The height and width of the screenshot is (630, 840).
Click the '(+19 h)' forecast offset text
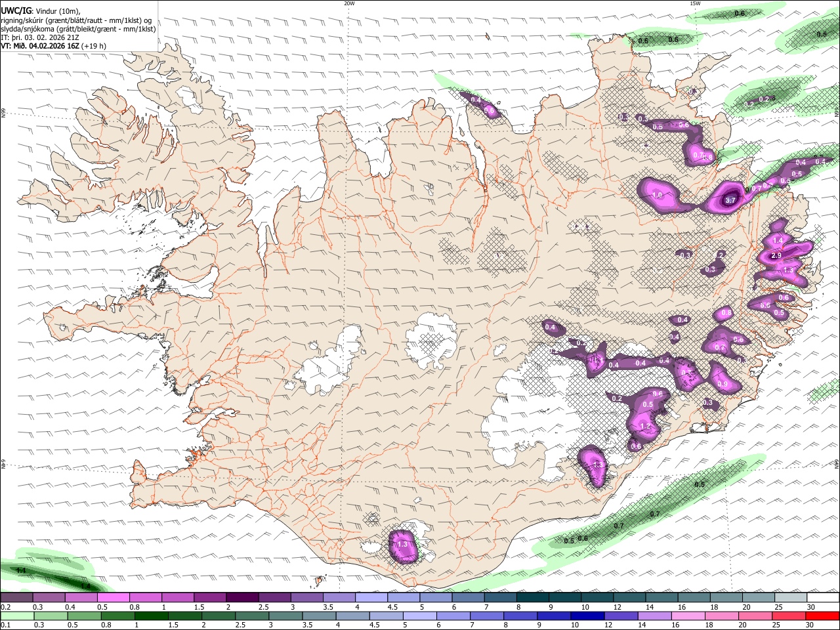[x=94, y=46]
